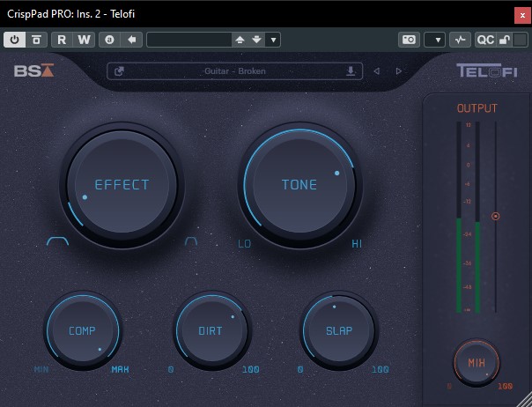532x407 pixels.
Task: Click the host preset name field
Action: 189,40
